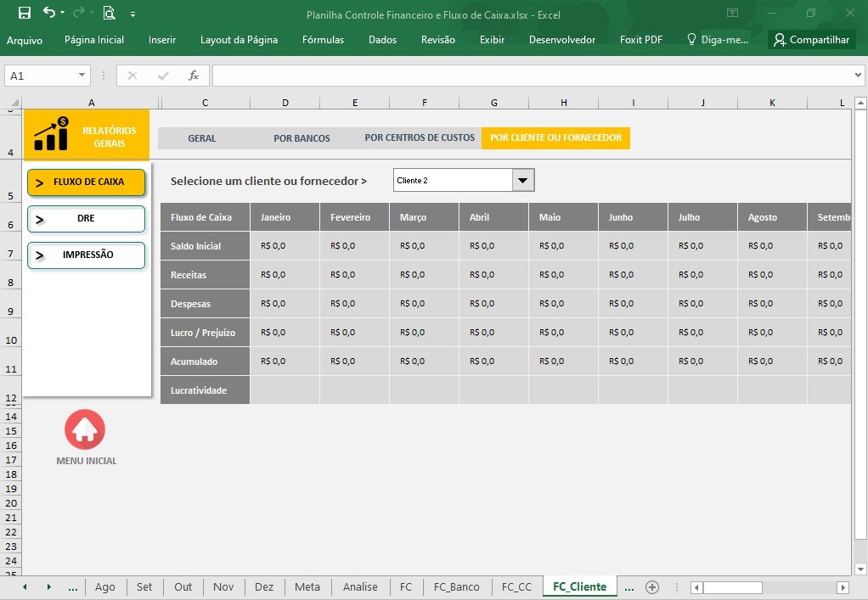
Task: Select column H header
Action: (x=564, y=103)
